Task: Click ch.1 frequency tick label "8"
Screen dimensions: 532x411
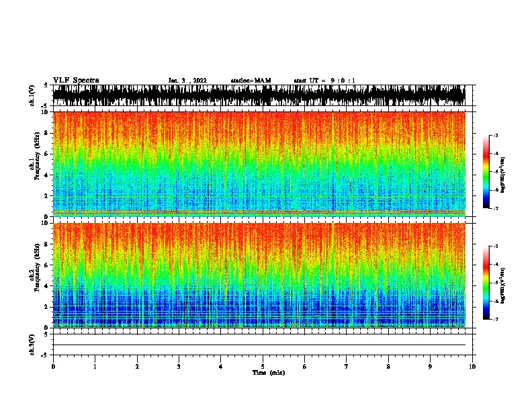Action: point(47,133)
